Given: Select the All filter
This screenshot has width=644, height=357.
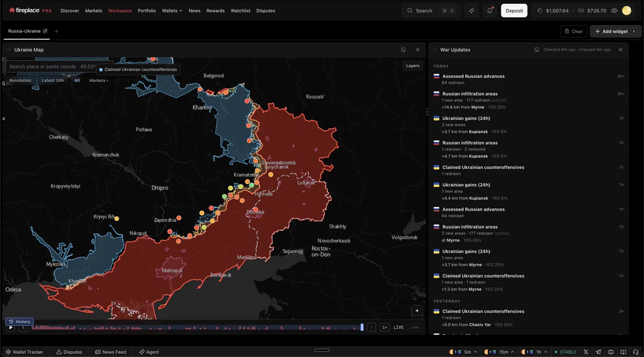Looking at the screenshot, I should (x=77, y=81).
